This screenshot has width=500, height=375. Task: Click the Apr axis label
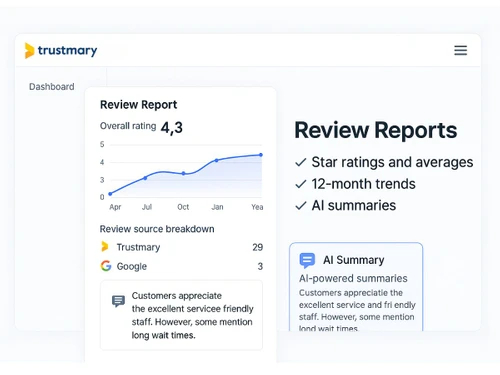pyautogui.click(x=115, y=207)
